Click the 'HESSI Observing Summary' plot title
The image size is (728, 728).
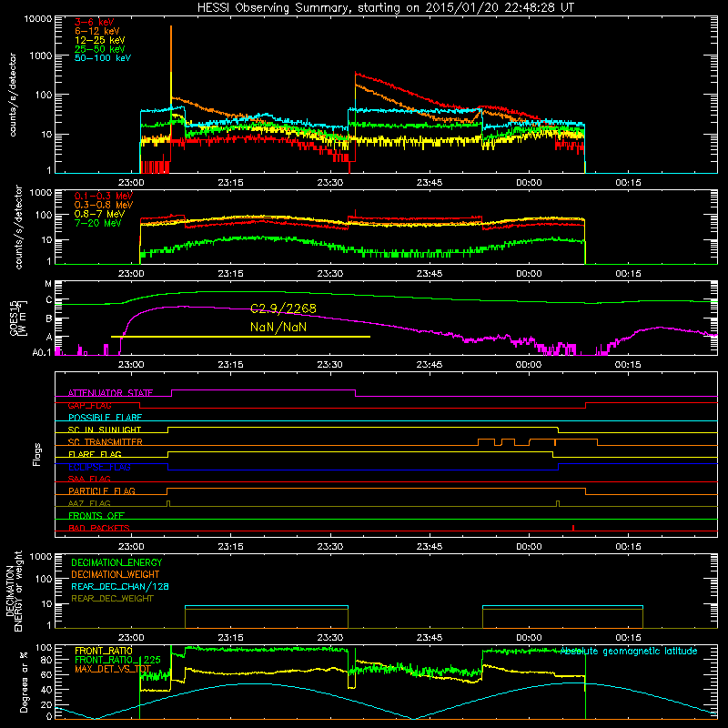coord(385,8)
